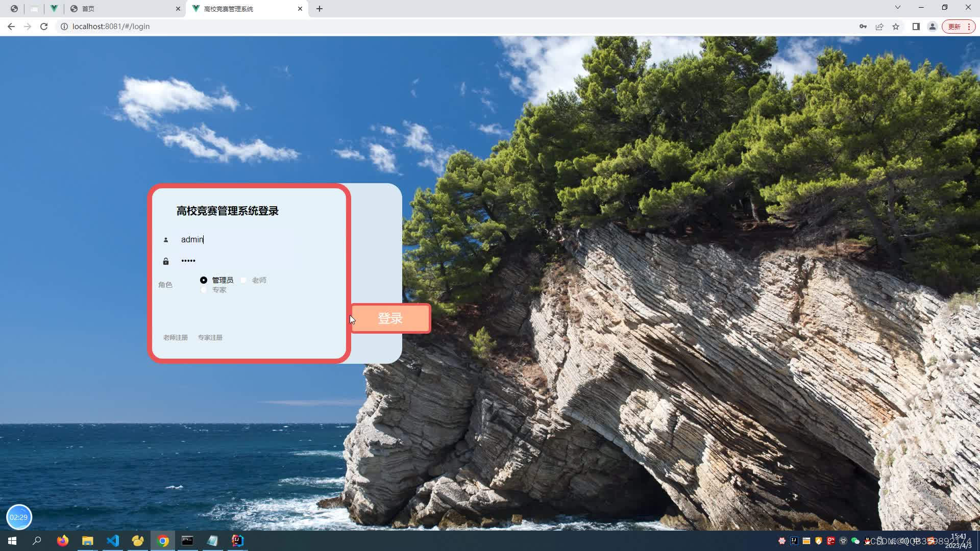
Task: Close the 首页 tab
Action: (178, 9)
